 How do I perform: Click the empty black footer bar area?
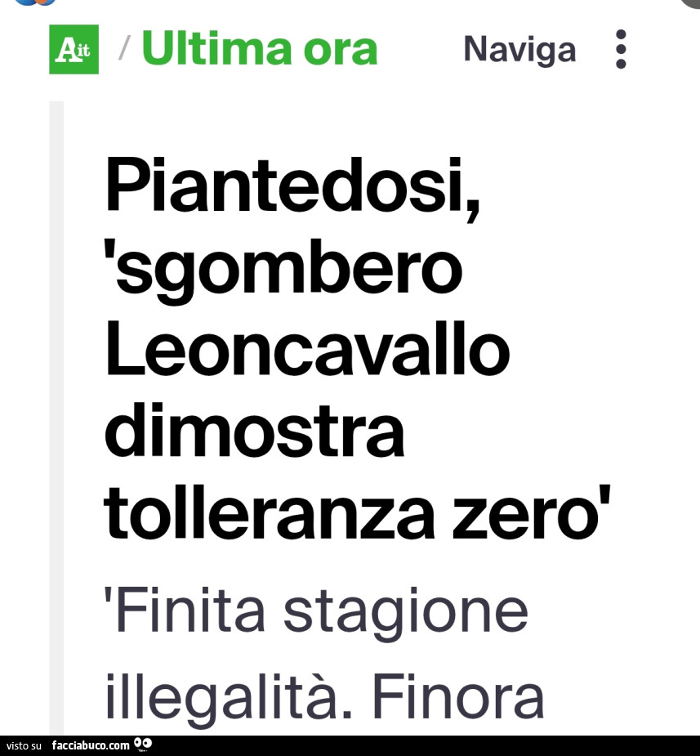[x=425, y=745]
